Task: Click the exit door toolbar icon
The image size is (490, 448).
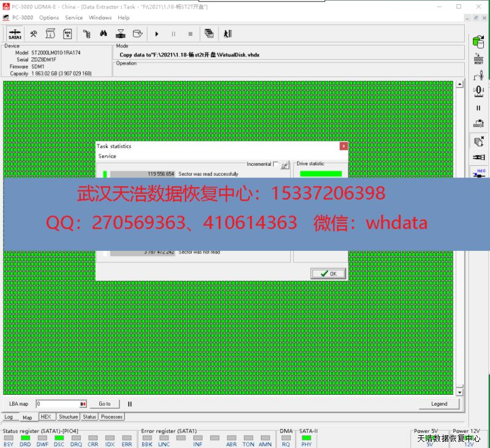Action: 228,34
